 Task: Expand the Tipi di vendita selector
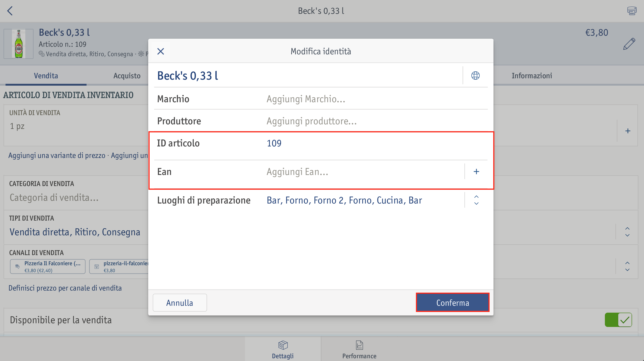coord(627,232)
